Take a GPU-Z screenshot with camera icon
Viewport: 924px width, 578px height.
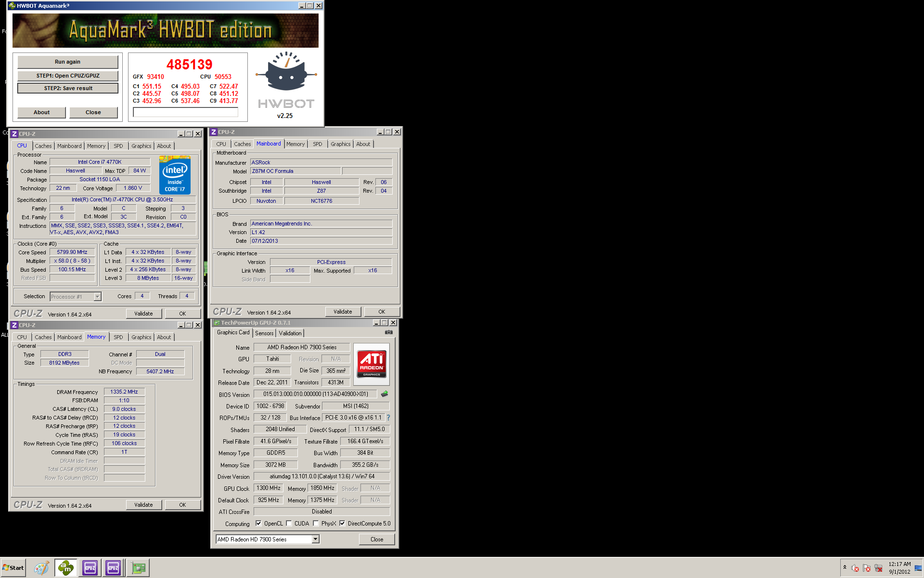point(389,332)
